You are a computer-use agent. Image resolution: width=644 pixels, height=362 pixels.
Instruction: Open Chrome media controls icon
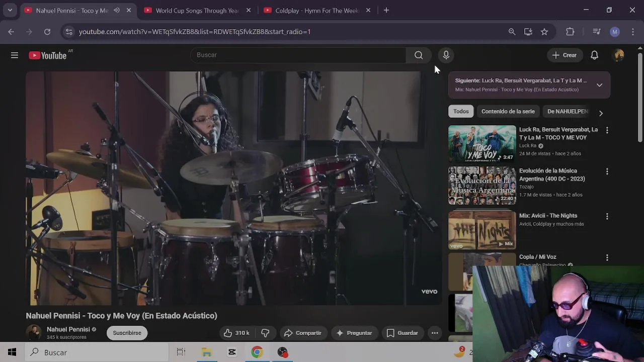click(597, 32)
